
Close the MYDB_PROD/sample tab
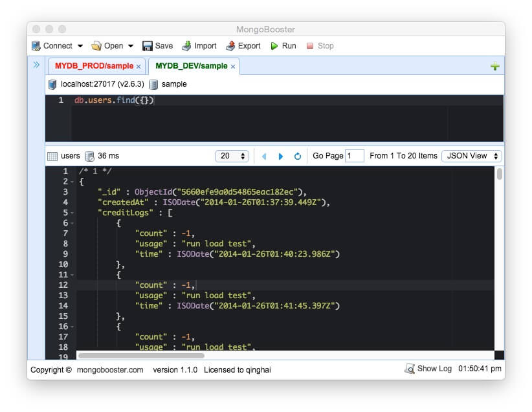point(139,67)
